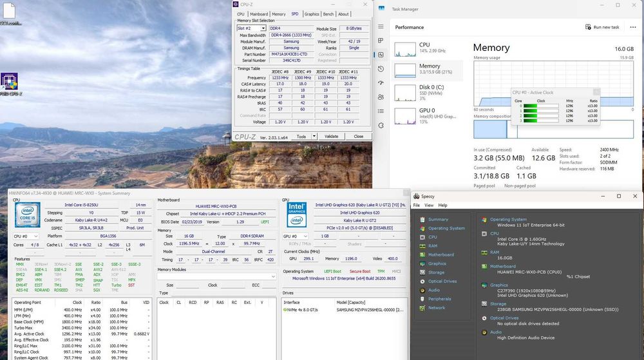Viewport: 644px width, 360px height.
Task: Click the Secure Boot label in HWiNFO
Action: [x=360, y=272]
